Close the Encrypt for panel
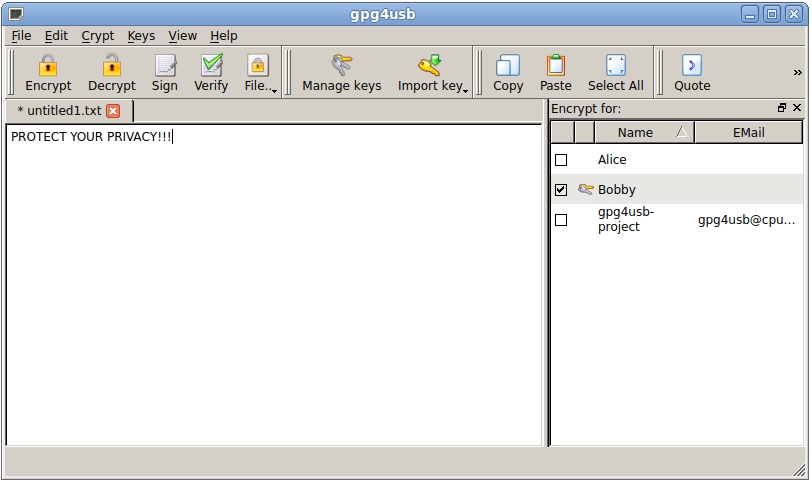Screen dimensions: 812x483 point(797,108)
